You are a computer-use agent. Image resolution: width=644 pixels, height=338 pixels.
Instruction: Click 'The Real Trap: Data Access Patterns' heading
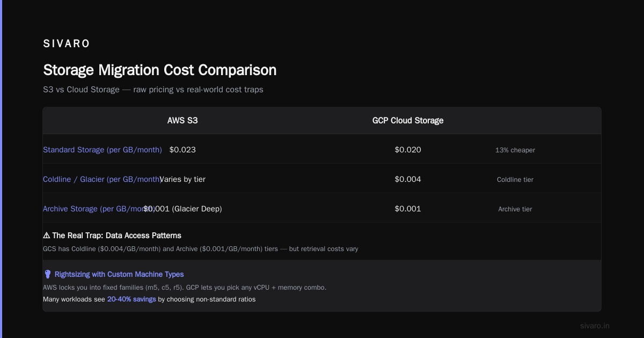click(x=117, y=236)
